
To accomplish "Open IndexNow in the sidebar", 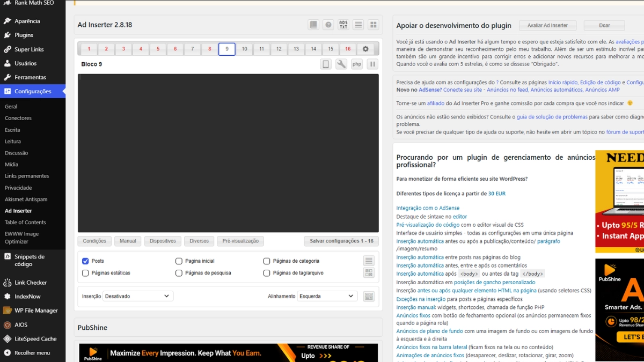I will 27,297.
